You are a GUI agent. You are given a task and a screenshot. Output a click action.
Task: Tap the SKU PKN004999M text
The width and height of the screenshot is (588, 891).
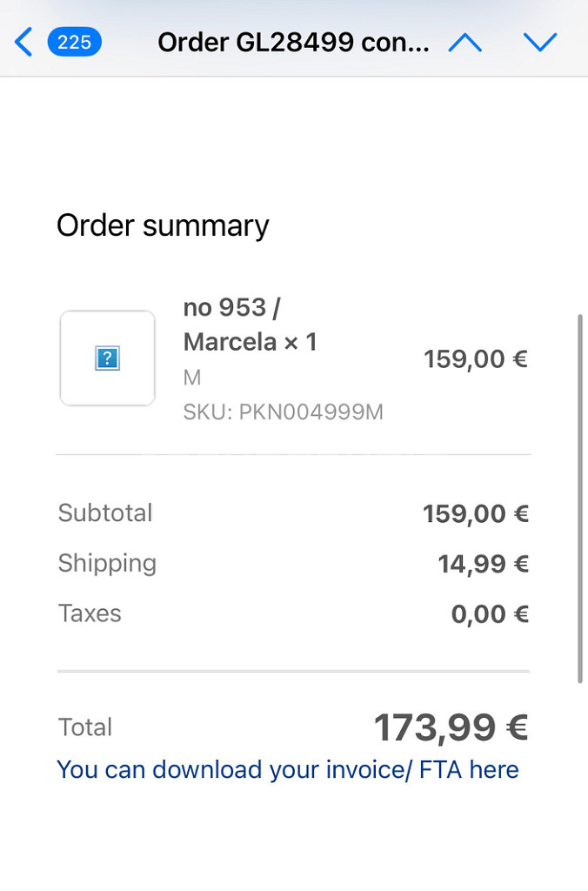pos(283,412)
